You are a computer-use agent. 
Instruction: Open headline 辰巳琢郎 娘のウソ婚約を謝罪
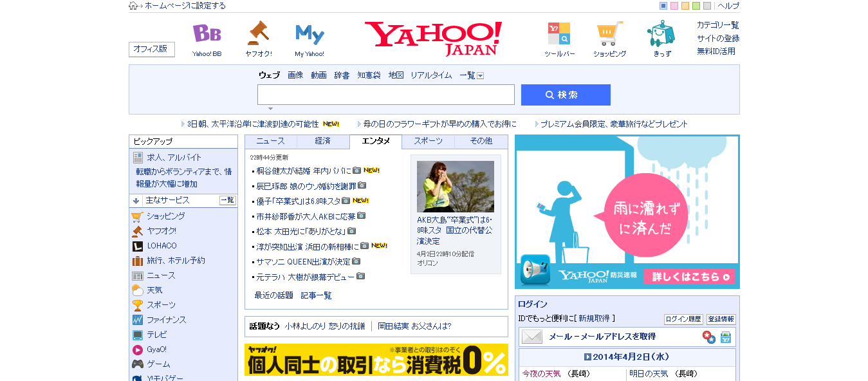point(306,186)
